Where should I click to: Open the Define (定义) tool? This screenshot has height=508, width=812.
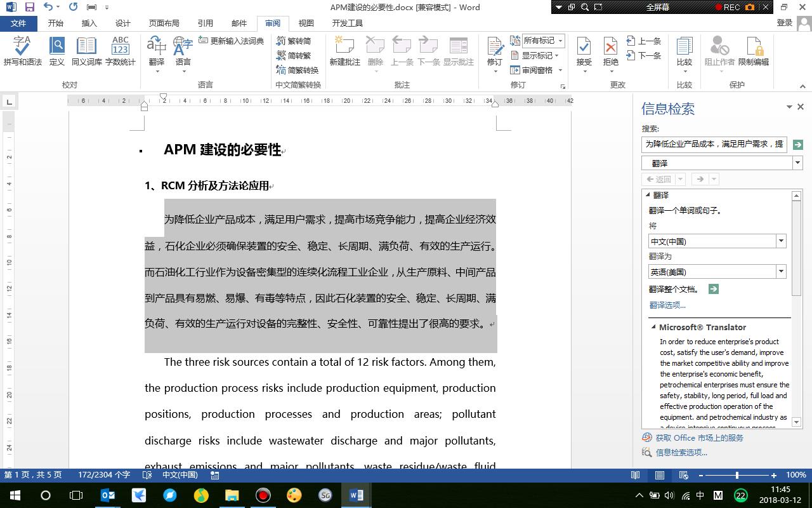pos(56,51)
